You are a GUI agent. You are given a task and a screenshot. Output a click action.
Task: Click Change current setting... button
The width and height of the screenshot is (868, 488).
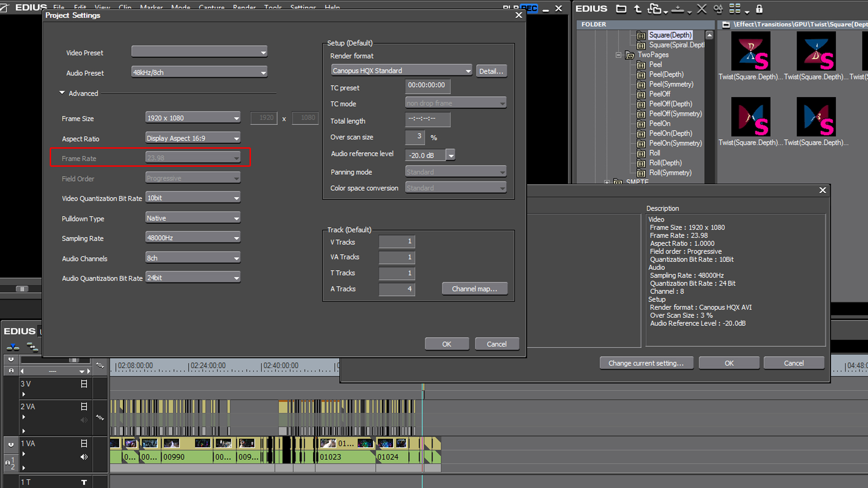[x=646, y=363]
